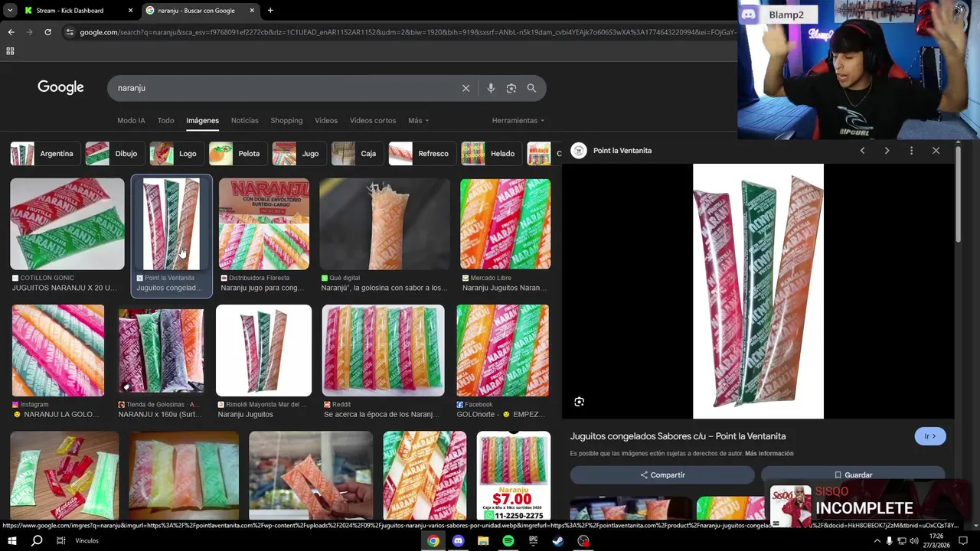Image resolution: width=980 pixels, height=551 pixels.
Task: Apply the Argentina filter chip
Action: point(44,154)
